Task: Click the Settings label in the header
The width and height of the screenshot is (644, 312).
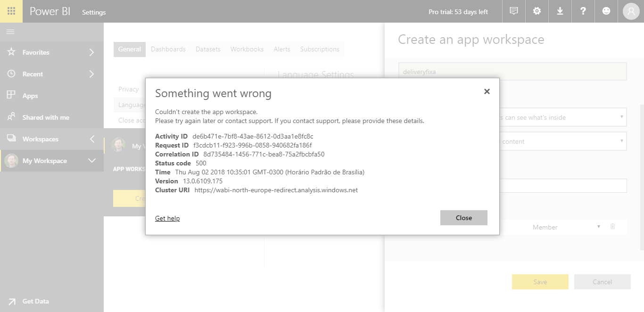Action: click(x=94, y=12)
